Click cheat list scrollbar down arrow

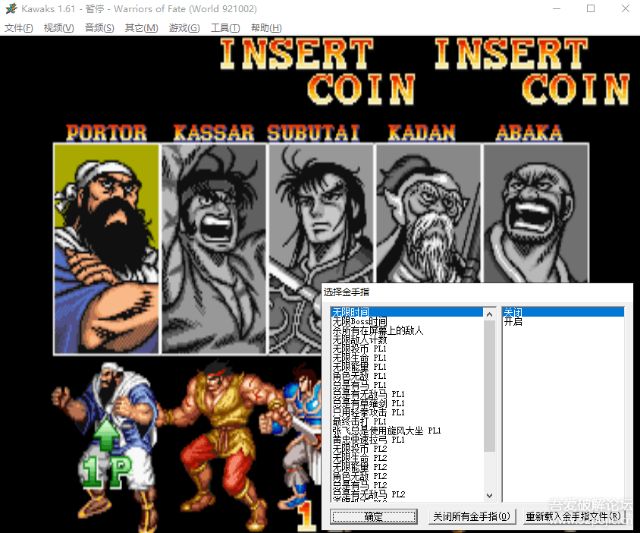[489, 495]
